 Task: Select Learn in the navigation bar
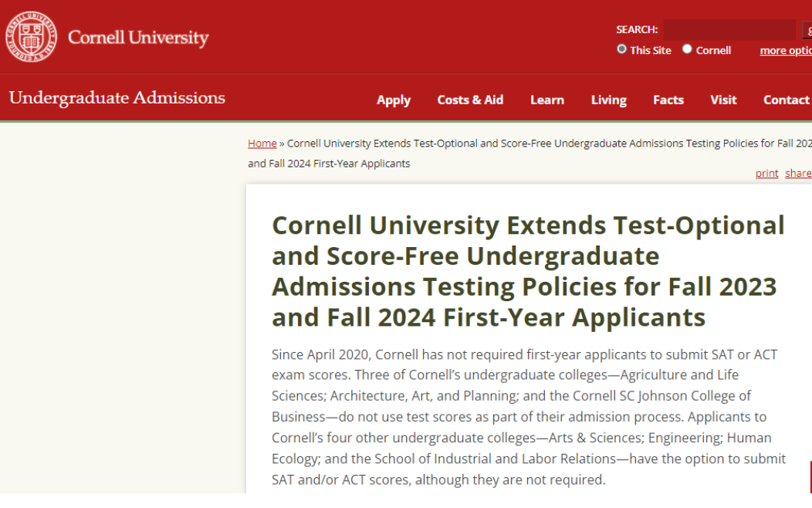coord(547,100)
